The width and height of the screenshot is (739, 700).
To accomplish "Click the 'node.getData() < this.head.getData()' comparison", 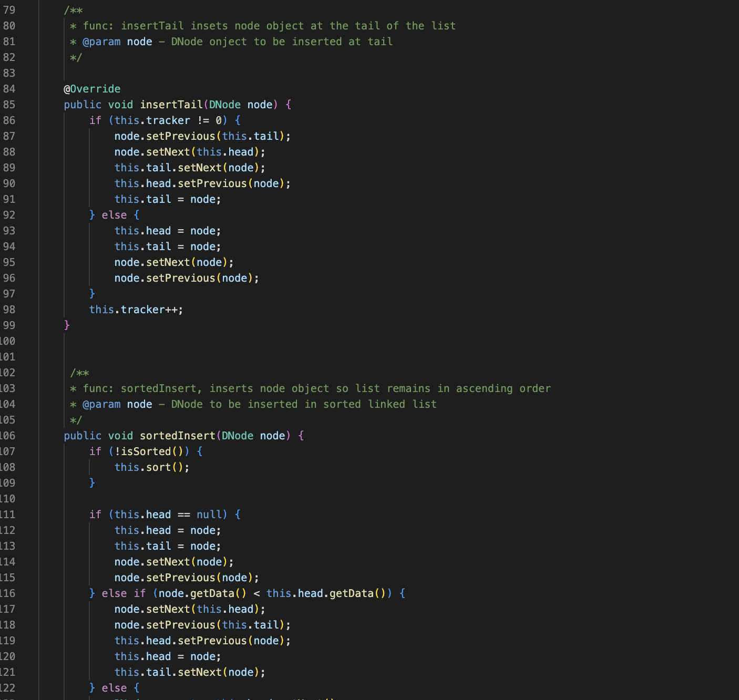I will [272, 593].
